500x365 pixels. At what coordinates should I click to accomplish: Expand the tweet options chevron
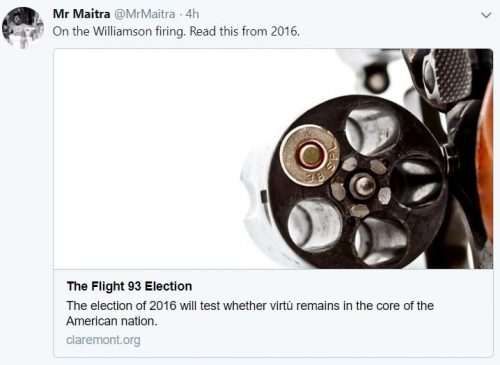click(x=486, y=15)
